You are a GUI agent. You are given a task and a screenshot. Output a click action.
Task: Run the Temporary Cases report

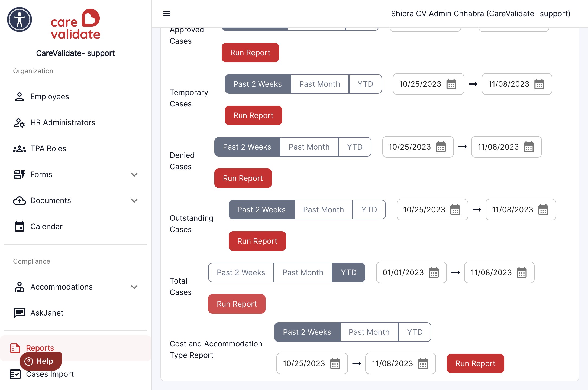point(253,115)
